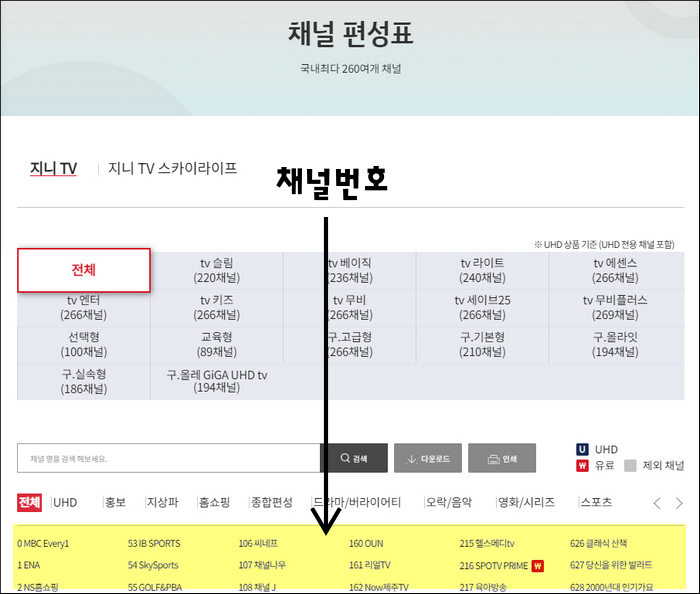Click the paid badge beside SPOTV PRIME

tap(537, 565)
